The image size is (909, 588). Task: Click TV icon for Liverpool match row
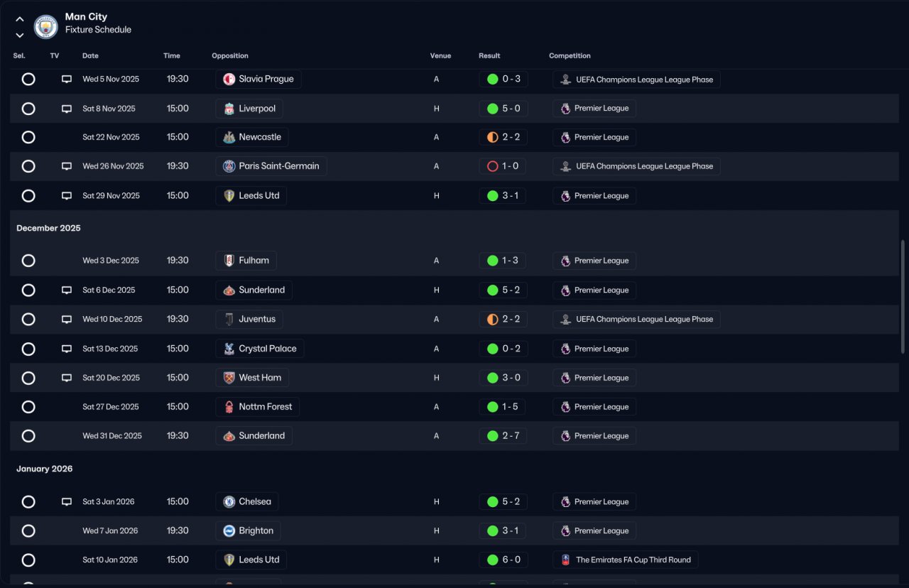coord(67,109)
